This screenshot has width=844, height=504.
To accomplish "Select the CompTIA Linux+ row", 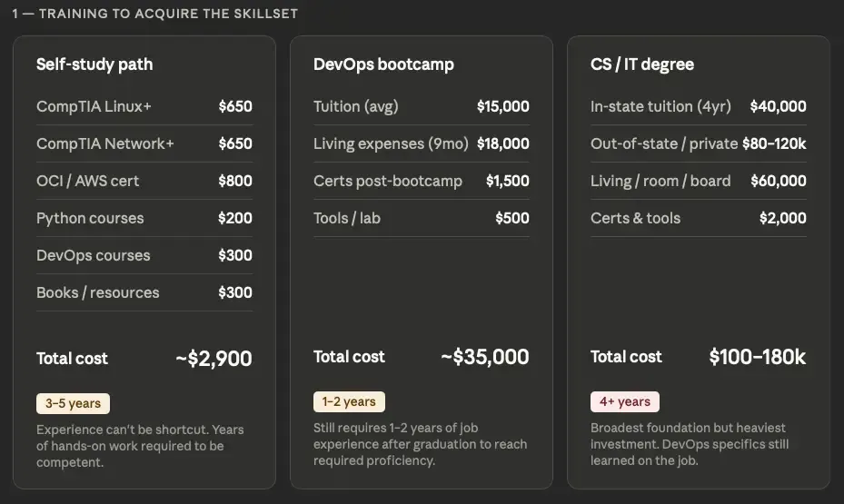I will [144, 107].
